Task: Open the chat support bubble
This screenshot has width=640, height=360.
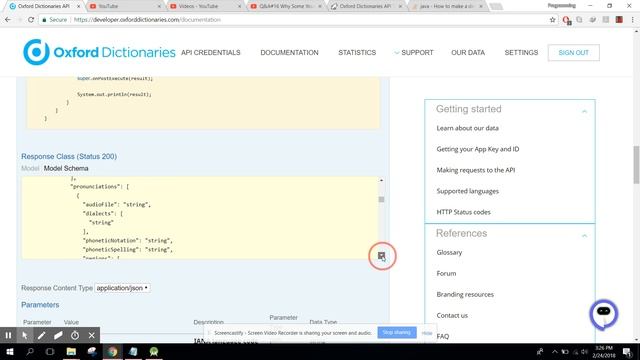Action: [x=604, y=314]
